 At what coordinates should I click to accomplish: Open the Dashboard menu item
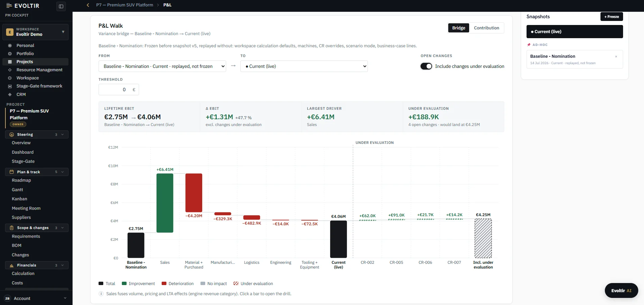click(x=23, y=152)
